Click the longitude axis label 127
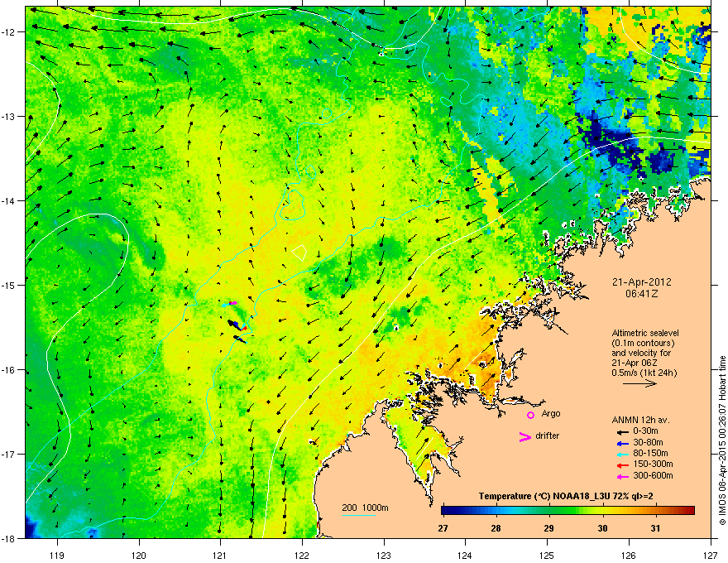 coord(711,555)
